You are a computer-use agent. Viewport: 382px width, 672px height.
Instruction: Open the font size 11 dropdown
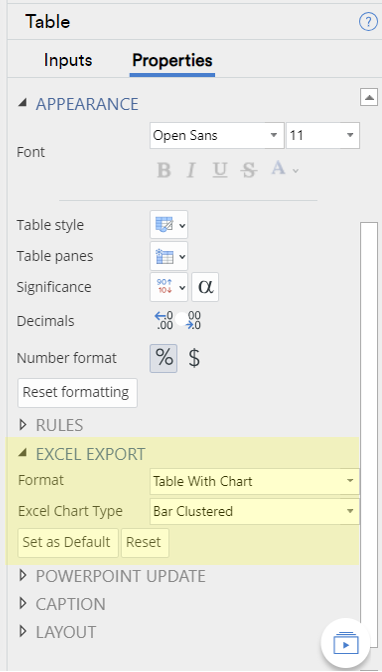pos(323,135)
